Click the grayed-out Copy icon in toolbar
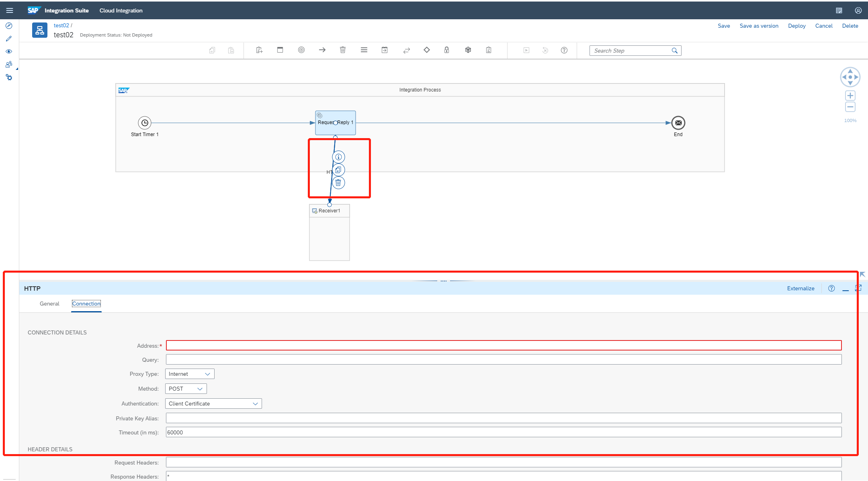This screenshot has height=481, width=868. pyautogui.click(x=212, y=50)
